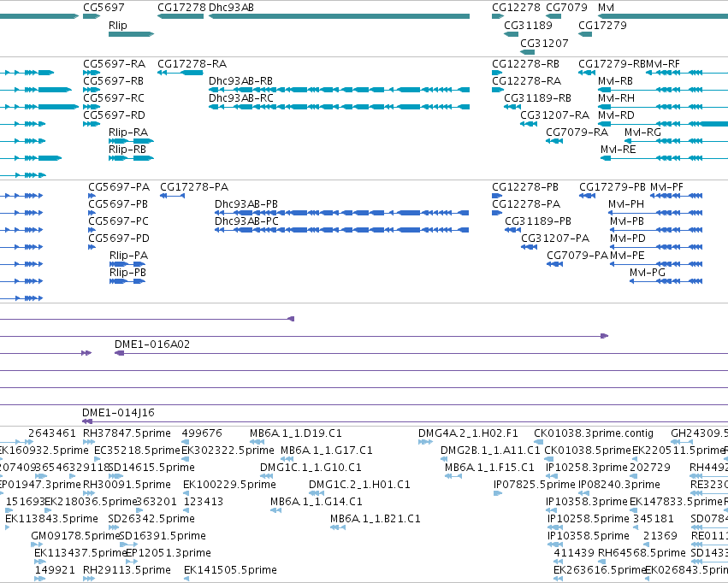The image size is (728, 583).
Task: Click protein CG31207-PA
Action: 530,247
